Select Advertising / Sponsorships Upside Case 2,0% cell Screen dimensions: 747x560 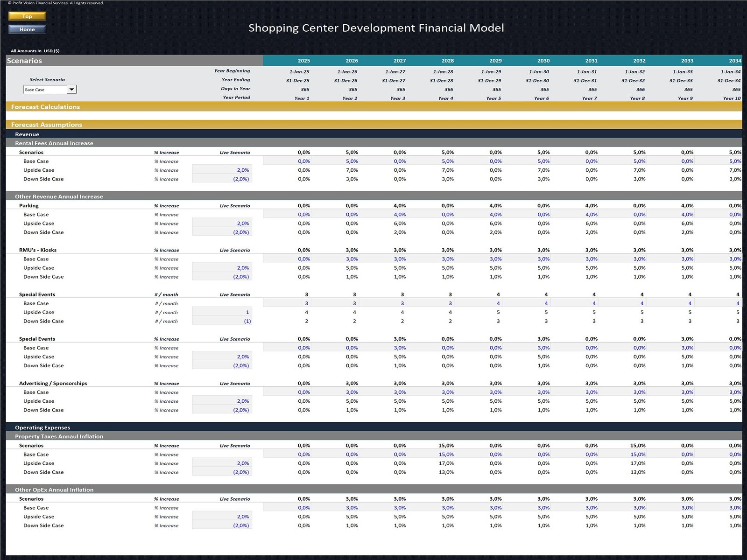[222, 401]
